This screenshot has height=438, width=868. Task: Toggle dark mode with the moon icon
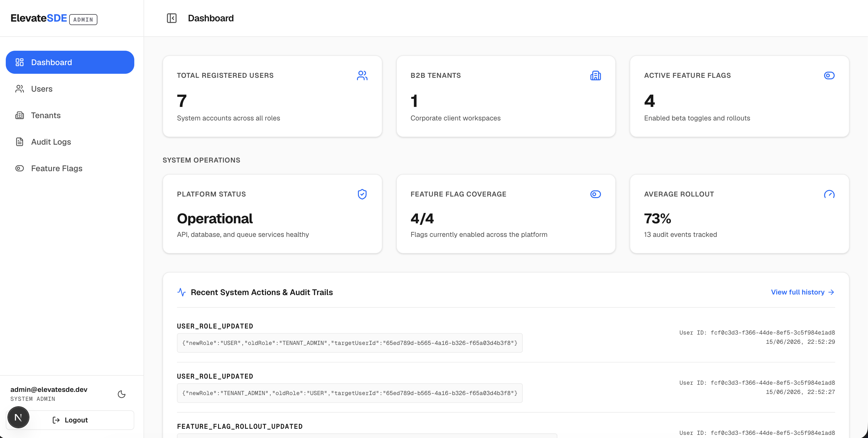pyautogui.click(x=122, y=394)
